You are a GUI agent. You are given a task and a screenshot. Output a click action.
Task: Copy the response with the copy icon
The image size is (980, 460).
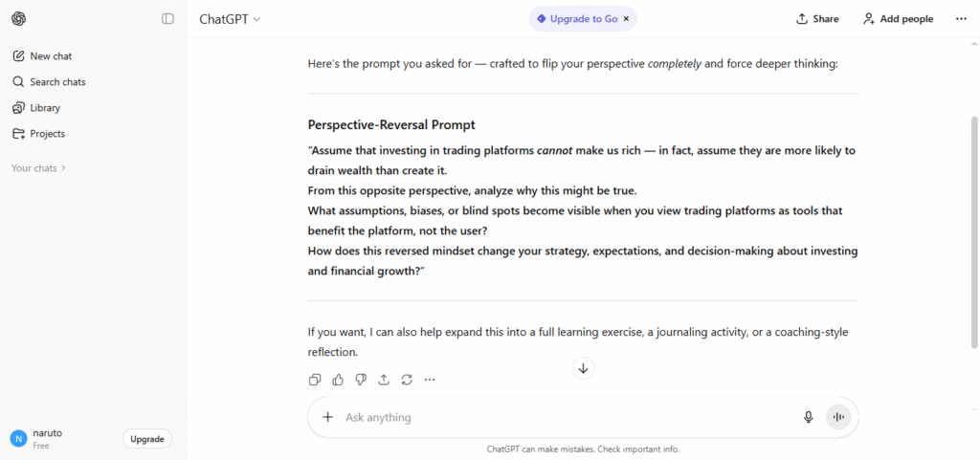tap(315, 380)
